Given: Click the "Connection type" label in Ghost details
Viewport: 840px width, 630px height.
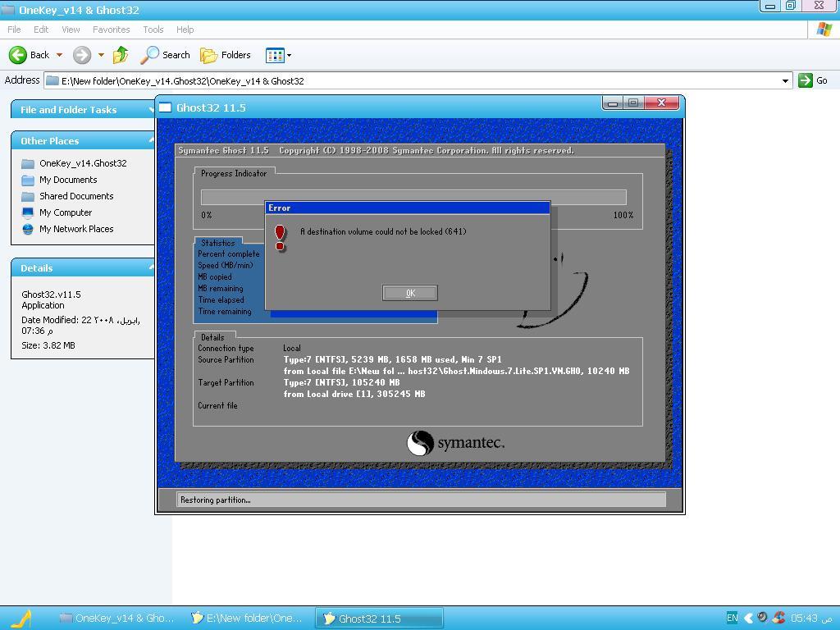Looking at the screenshot, I should click(226, 348).
